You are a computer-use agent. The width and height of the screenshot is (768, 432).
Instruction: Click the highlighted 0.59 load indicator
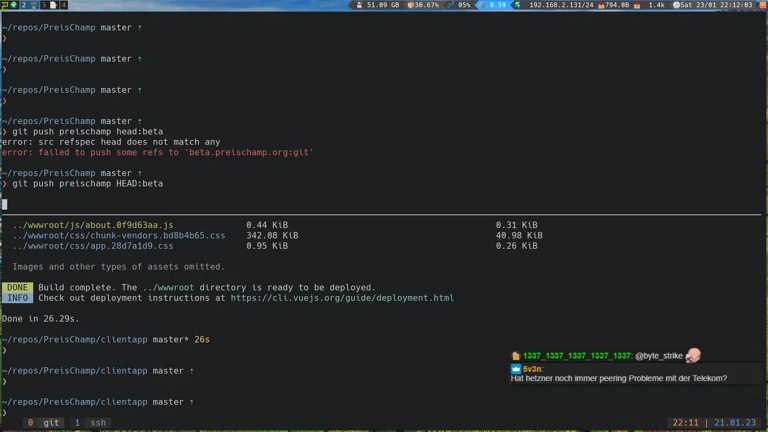(495, 5)
